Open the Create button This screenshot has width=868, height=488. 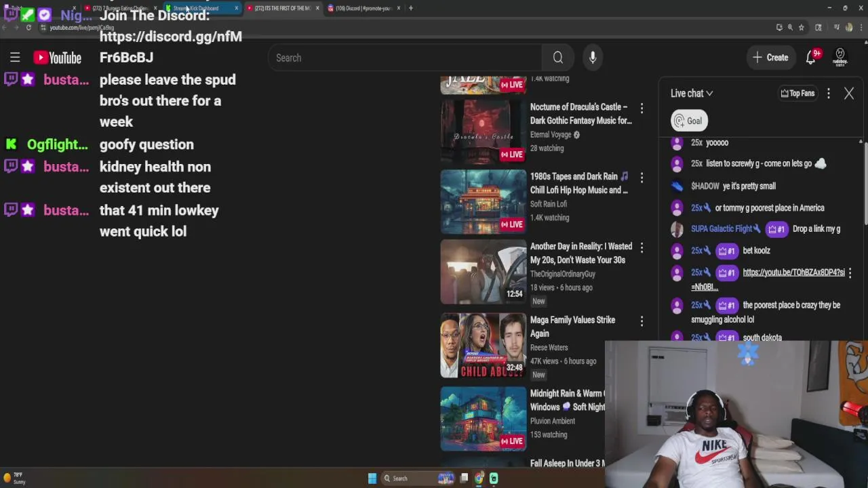tap(770, 58)
